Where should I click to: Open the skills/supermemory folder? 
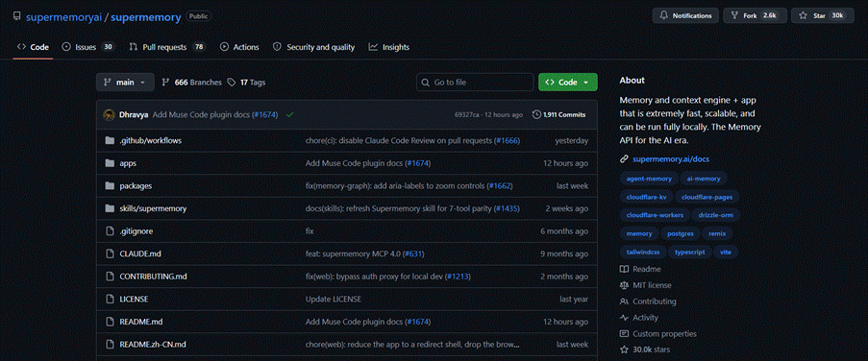[153, 209]
